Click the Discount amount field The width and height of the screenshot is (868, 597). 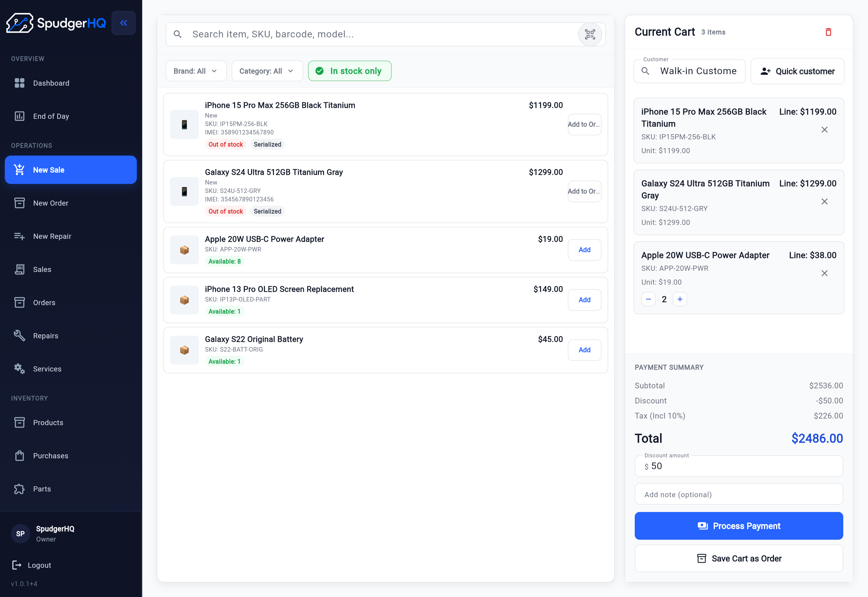[738, 466]
